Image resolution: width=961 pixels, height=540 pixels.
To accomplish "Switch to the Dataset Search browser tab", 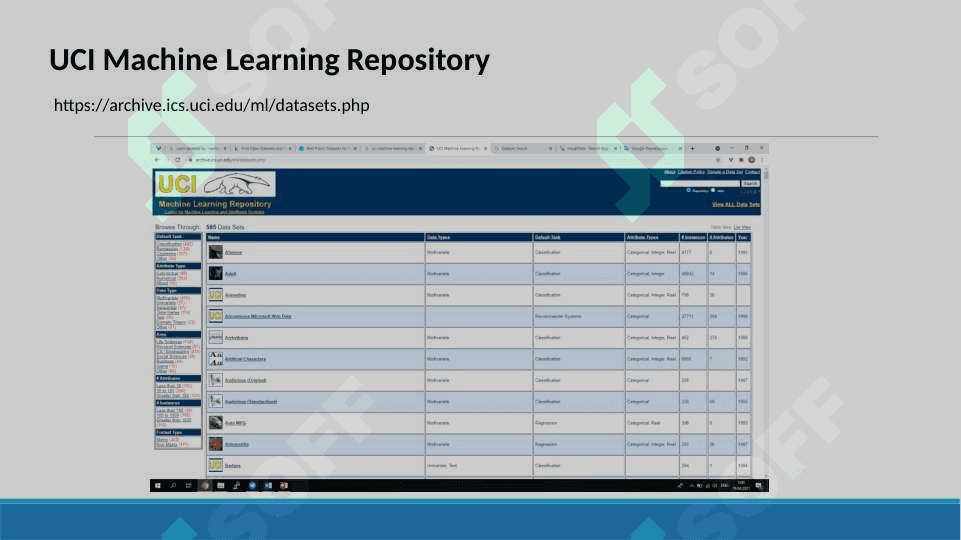I will (x=522, y=148).
